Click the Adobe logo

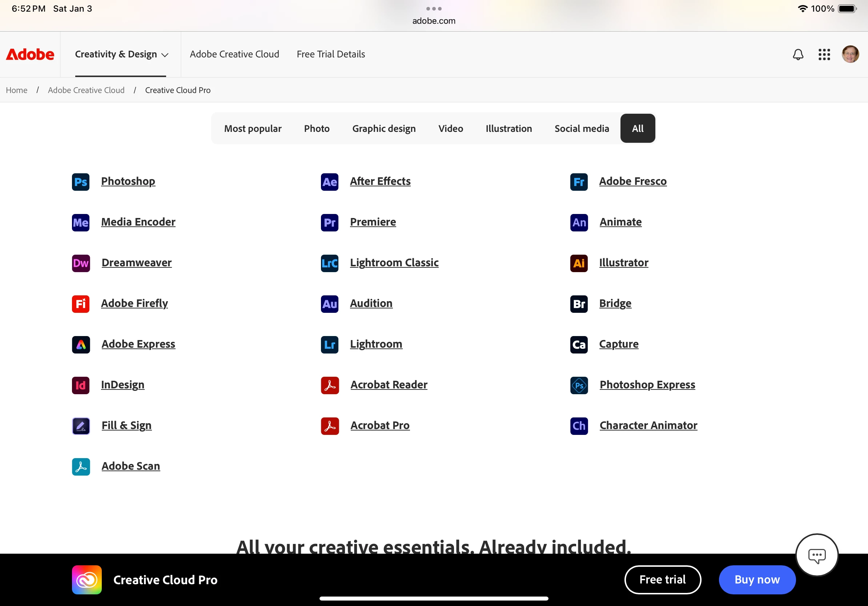pos(30,54)
